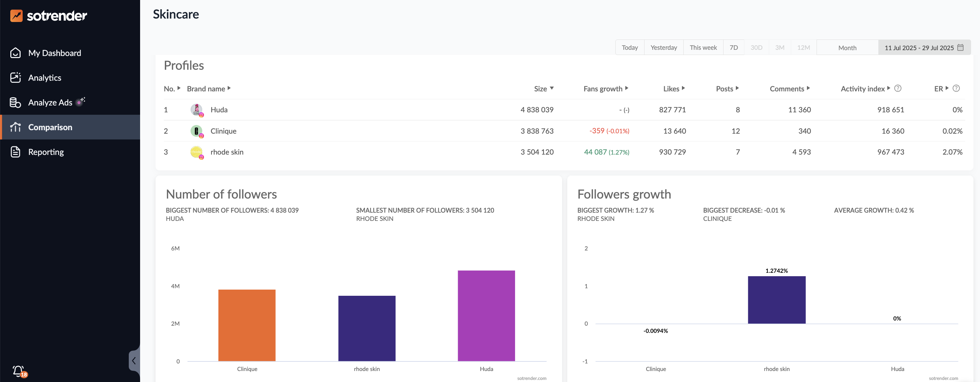Click the Analyze Ads database icon
This screenshot has height=382, width=980.
pos(15,102)
